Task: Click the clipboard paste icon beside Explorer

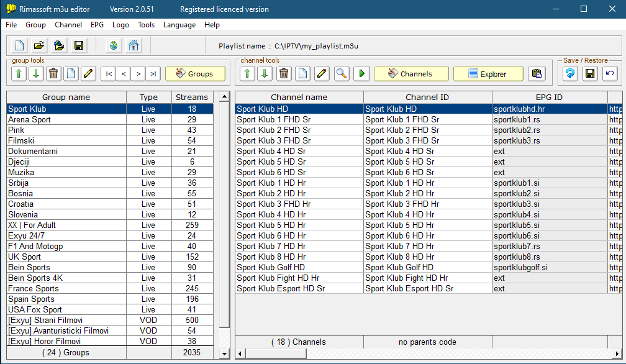Action: (x=537, y=74)
